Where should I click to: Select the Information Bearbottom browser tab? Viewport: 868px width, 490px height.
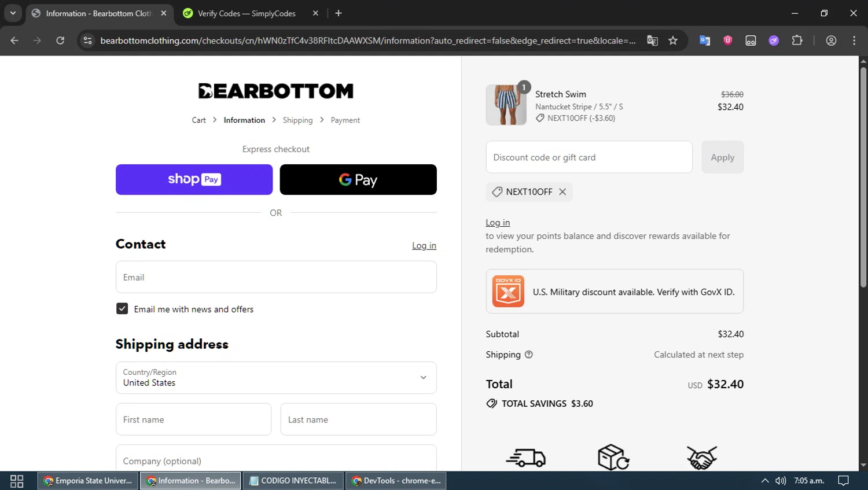[98, 13]
